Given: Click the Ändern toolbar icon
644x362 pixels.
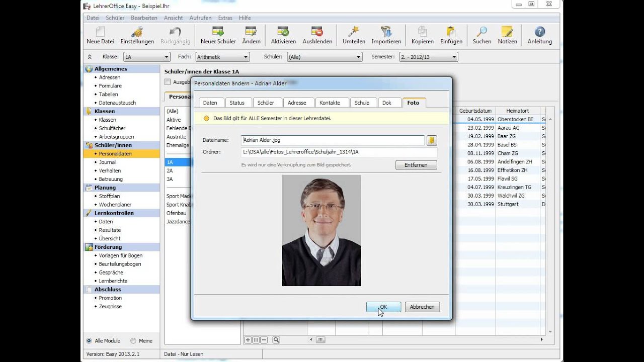Looking at the screenshot, I should 251,35.
